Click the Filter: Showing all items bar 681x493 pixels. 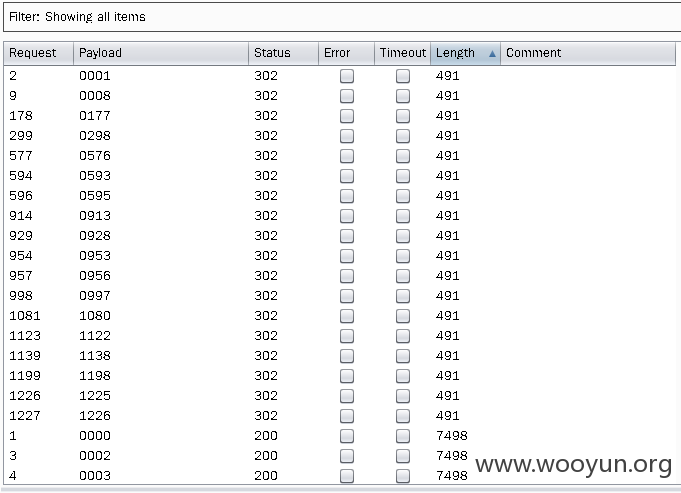(342, 17)
